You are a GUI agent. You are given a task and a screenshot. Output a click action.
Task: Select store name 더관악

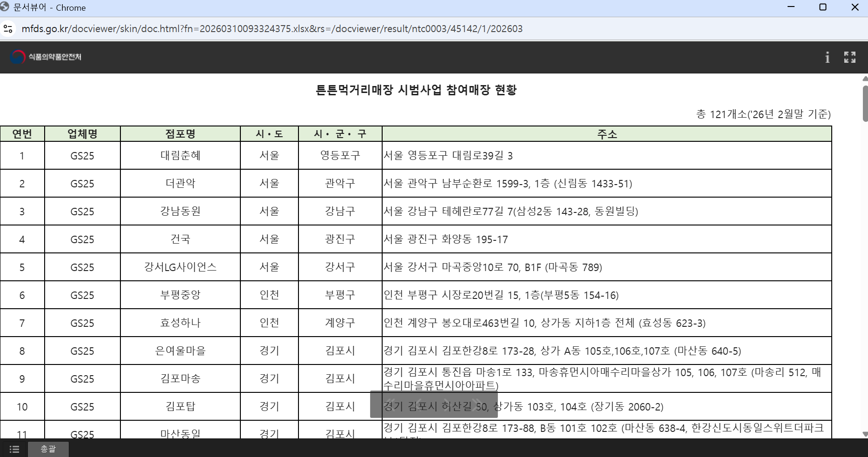click(180, 183)
